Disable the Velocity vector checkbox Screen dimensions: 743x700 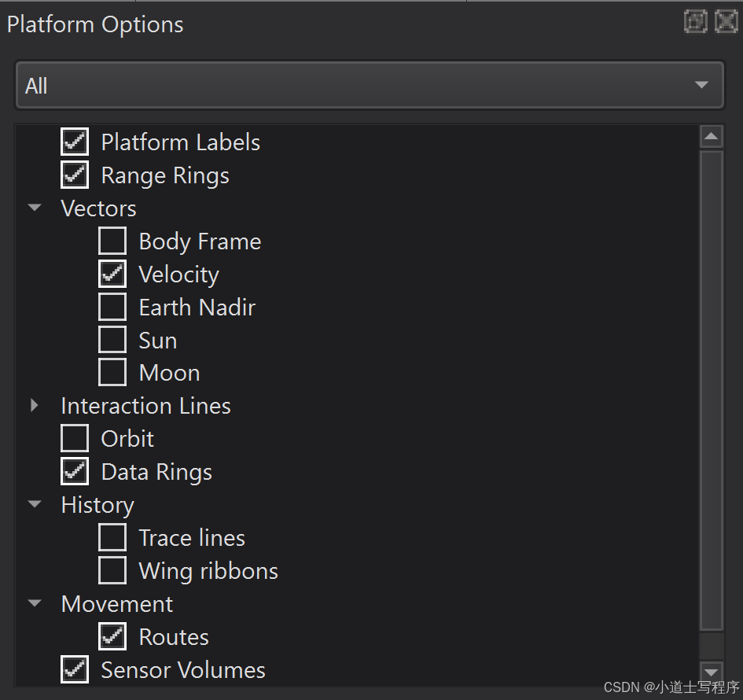[x=112, y=274]
